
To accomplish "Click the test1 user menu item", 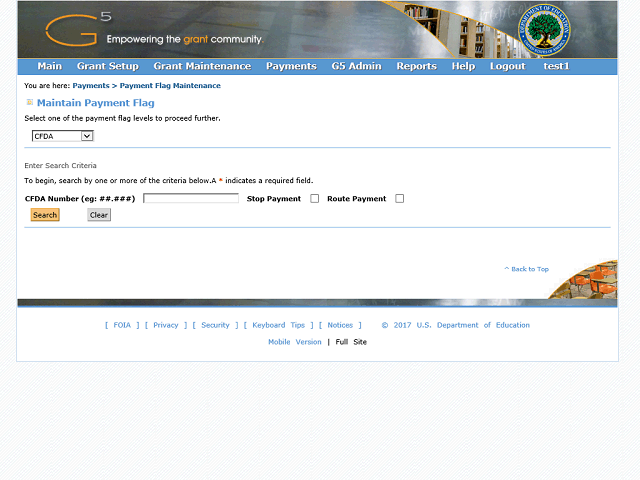I will pyautogui.click(x=556, y=66).
